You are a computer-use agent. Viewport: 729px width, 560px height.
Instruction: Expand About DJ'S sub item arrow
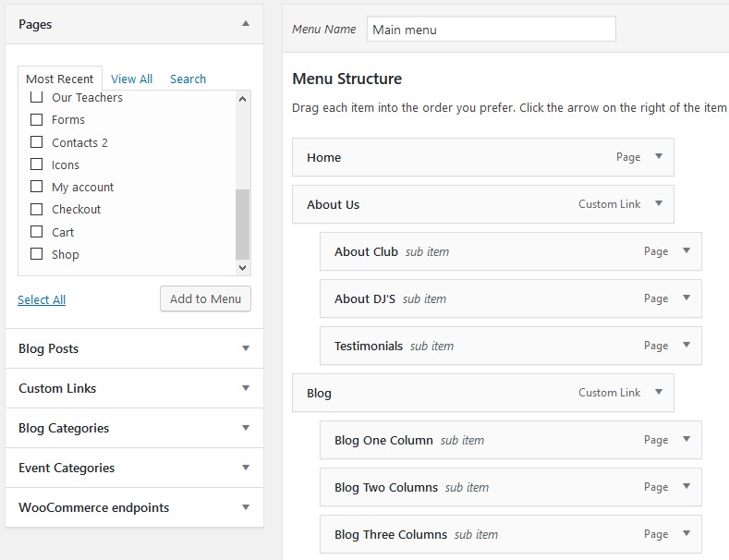[x=686, y=298]
